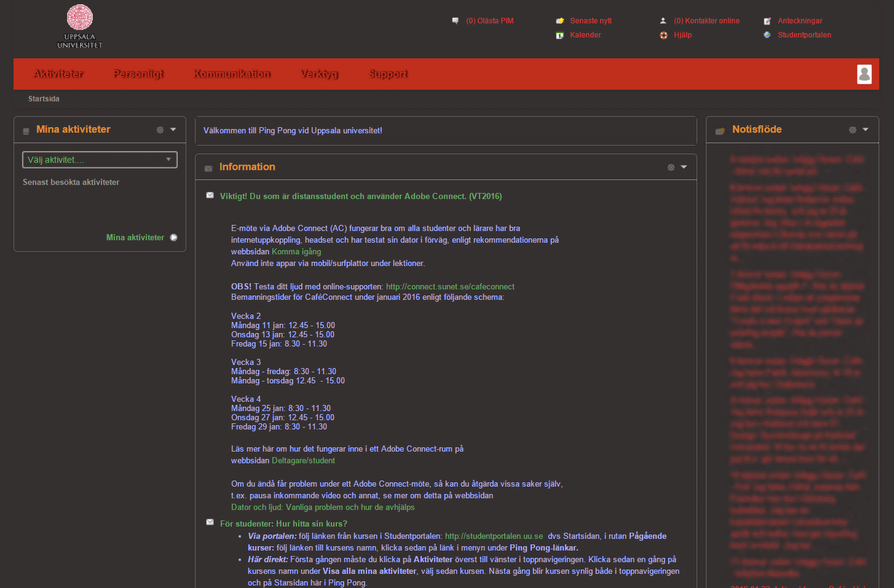Click 'Måndag - torsdag 12.45 - 15.00' line
This screenshot has height=588, width=894.
tap(288, 381)
